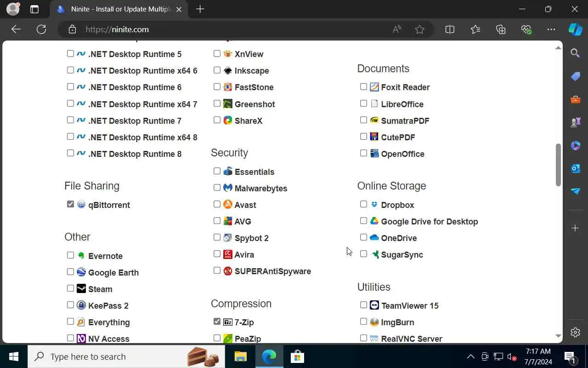588x368 pixels.
Task: Click the 7-Zip icon
Action: [x=228, y=322]
